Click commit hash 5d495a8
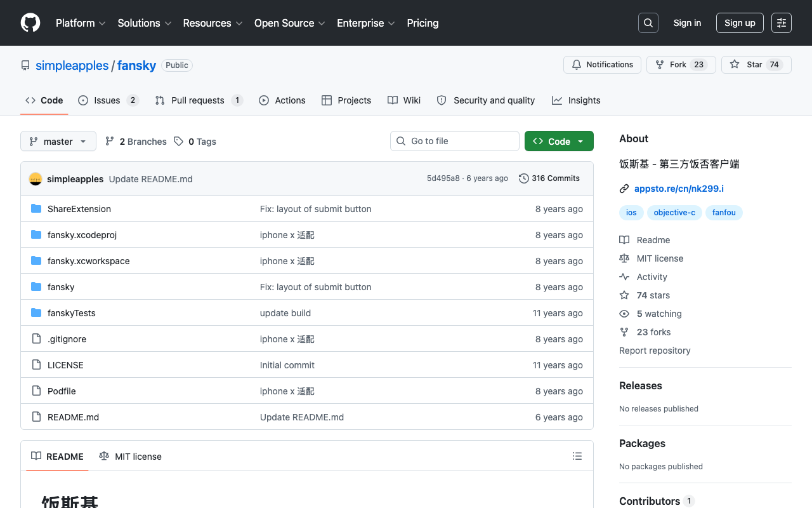The width and height of the screenshot is (812, 508). tap(443, 178)
